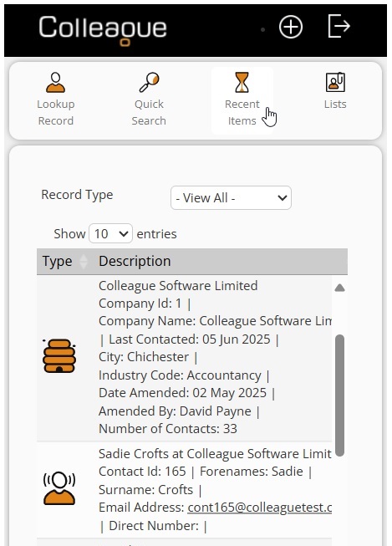Click the beehive company type icon
Screen dimensions: 392x546
coord(59,355)
